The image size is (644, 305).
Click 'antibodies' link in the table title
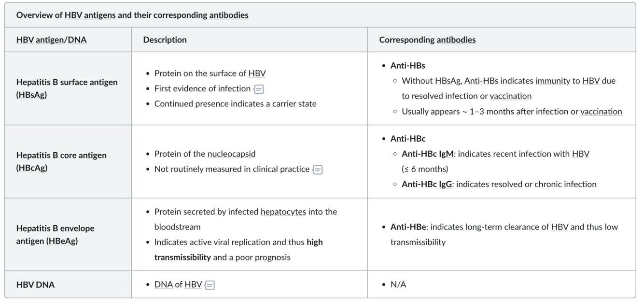[x=229, y=15]
